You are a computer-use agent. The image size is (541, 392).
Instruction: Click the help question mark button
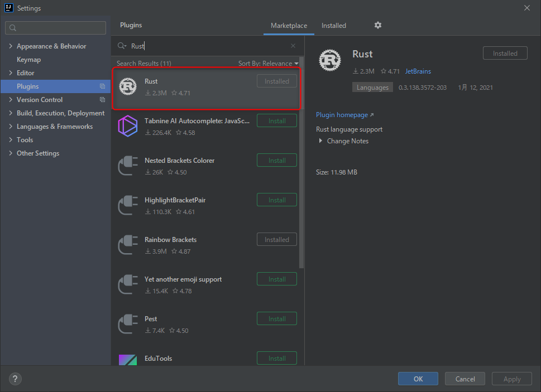(15, 379)
